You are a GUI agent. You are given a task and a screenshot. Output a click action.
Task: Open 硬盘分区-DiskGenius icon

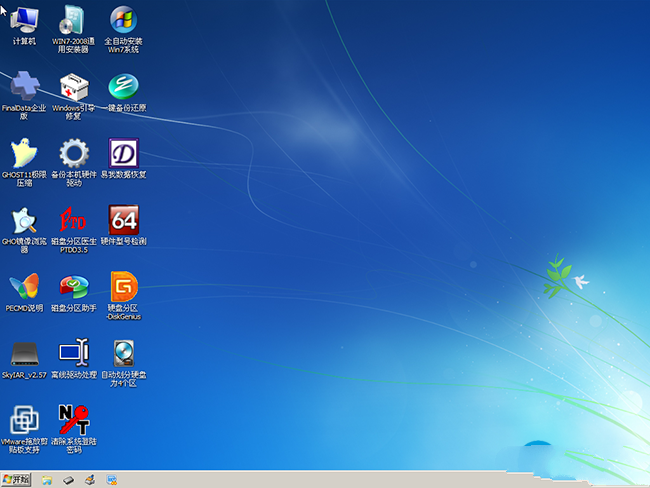pos(124,288)
